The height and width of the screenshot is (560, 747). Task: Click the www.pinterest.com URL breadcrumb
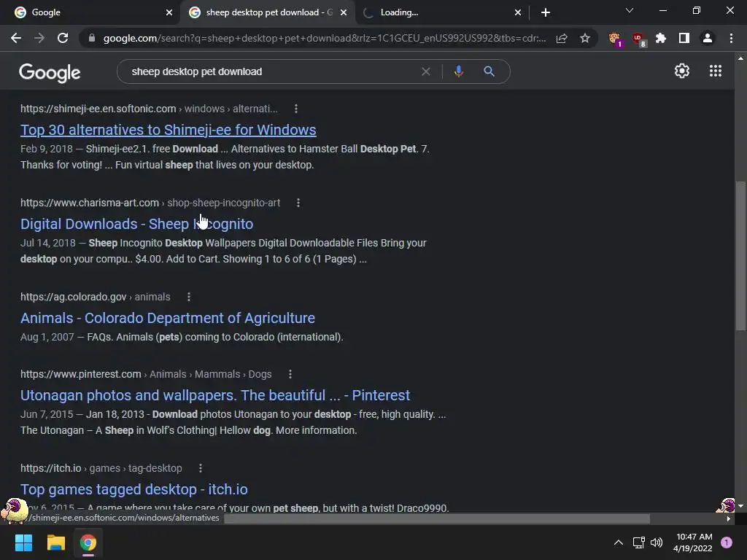[x=146, y=374]
